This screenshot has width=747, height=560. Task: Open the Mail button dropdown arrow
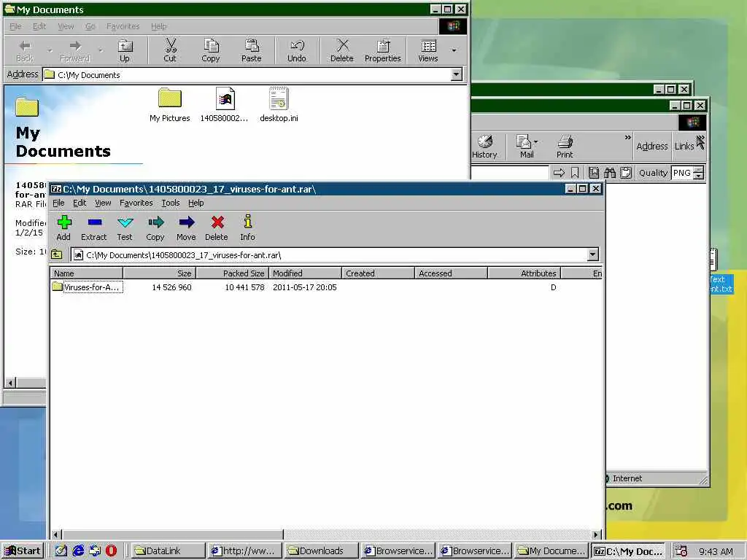pyautogui.click(x=536, y=142)
